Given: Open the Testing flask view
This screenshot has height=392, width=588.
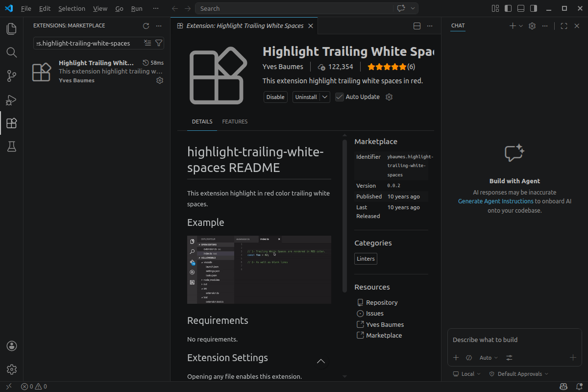Looking at the screenshot, I should [x=11, y=147].
